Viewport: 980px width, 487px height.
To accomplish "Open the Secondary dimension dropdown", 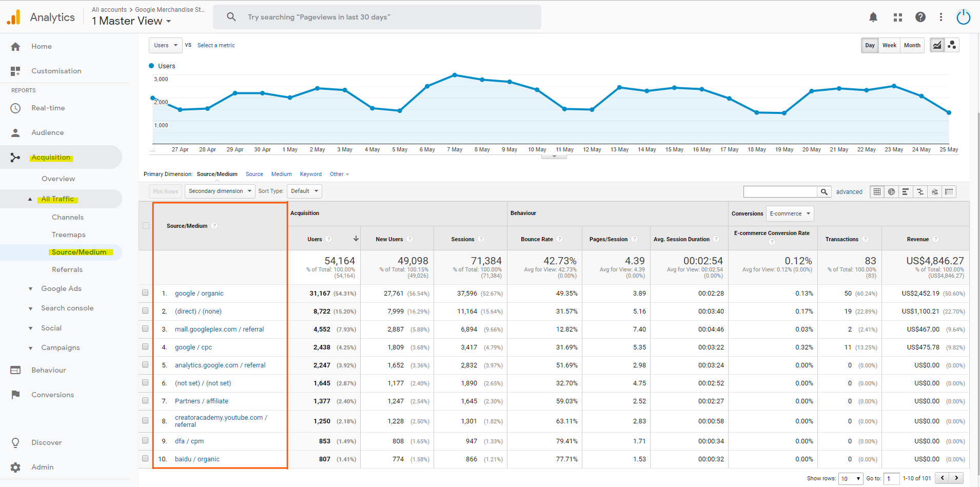I will pos(220,191).
